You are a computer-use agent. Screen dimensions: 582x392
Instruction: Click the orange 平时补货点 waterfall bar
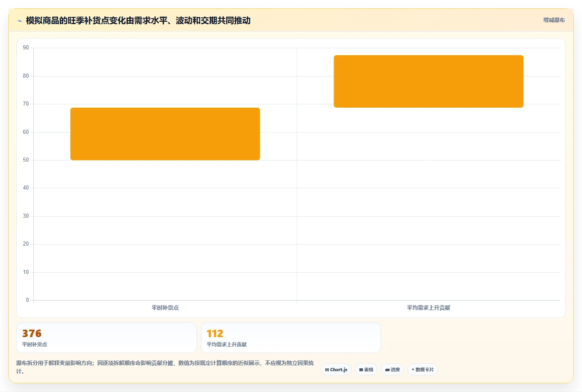(165, 134)
